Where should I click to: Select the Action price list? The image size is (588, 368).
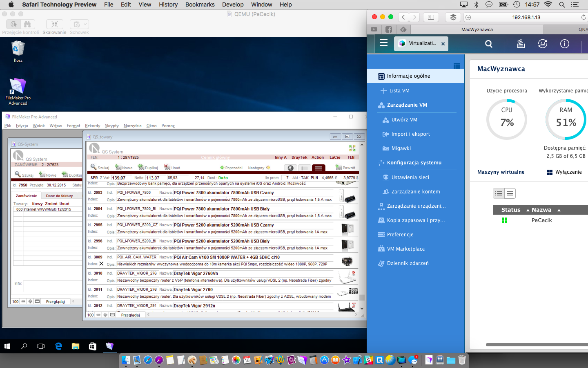(x=318, y=157)
